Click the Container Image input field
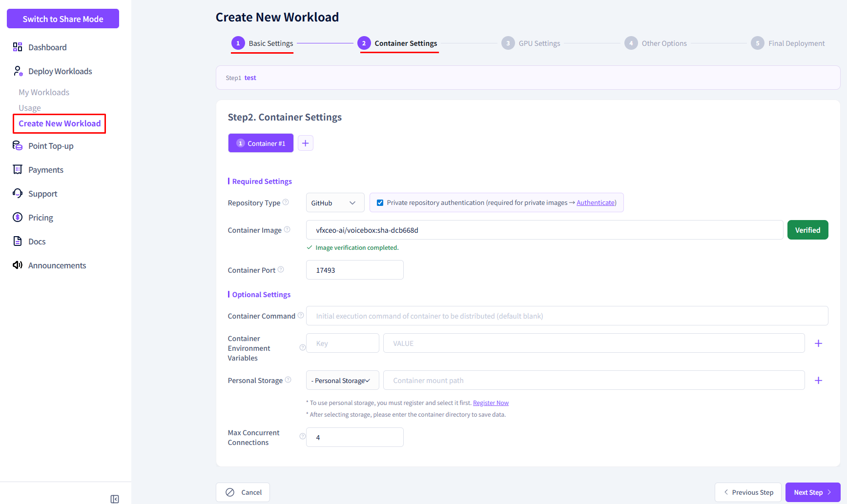This screenshot has height=504, width=847. (x=544, y=230)
